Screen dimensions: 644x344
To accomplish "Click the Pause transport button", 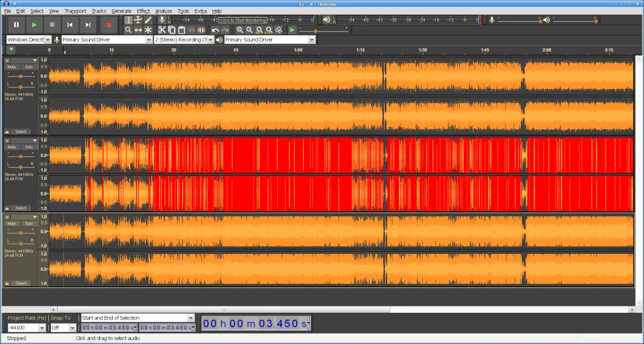I will (x=16, y=24).
